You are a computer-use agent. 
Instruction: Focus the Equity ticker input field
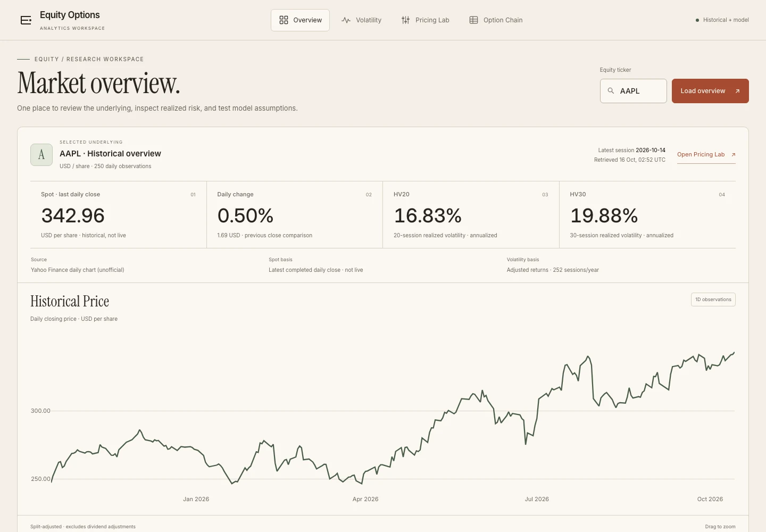click(634, 91)
